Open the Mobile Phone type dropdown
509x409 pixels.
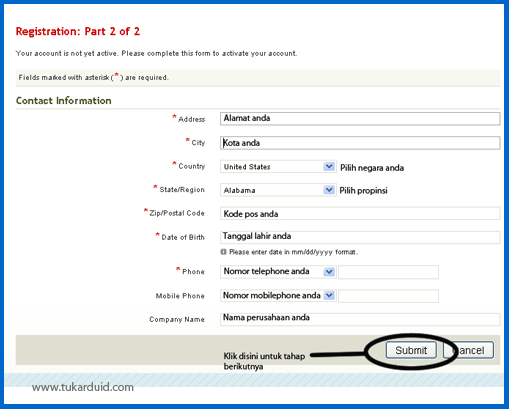point(278,296)
